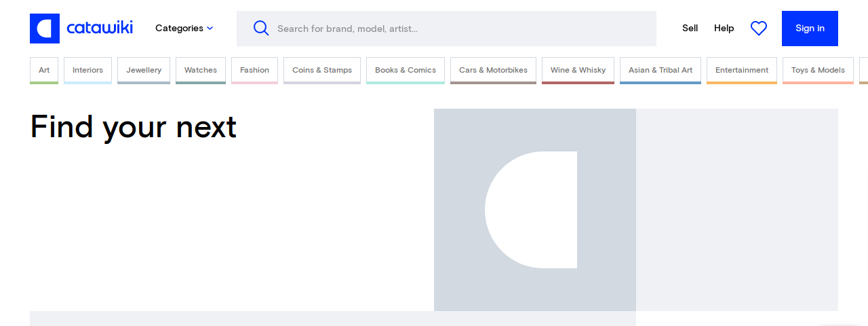868x326 pixels.
Task: Select the Asian & Tribal Art tab
Action: pos(660,70)
